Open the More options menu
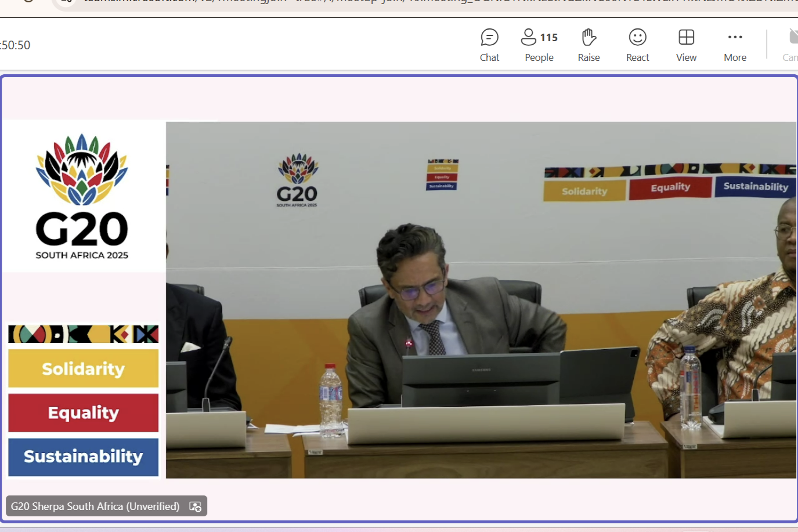 click(735, 45)
